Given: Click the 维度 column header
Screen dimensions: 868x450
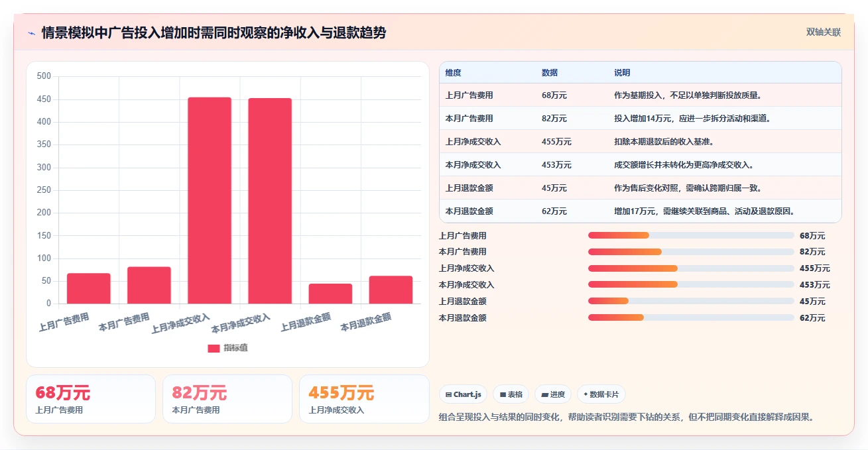Looking at the screenshot, I should pyautogui.click(x=454, y=73).
